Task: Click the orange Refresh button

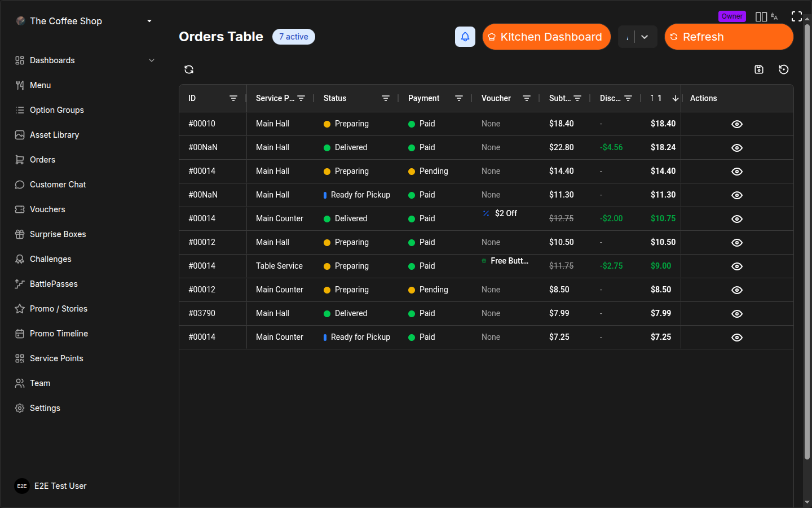Action: pyautogui.click(x=729, y=36)
